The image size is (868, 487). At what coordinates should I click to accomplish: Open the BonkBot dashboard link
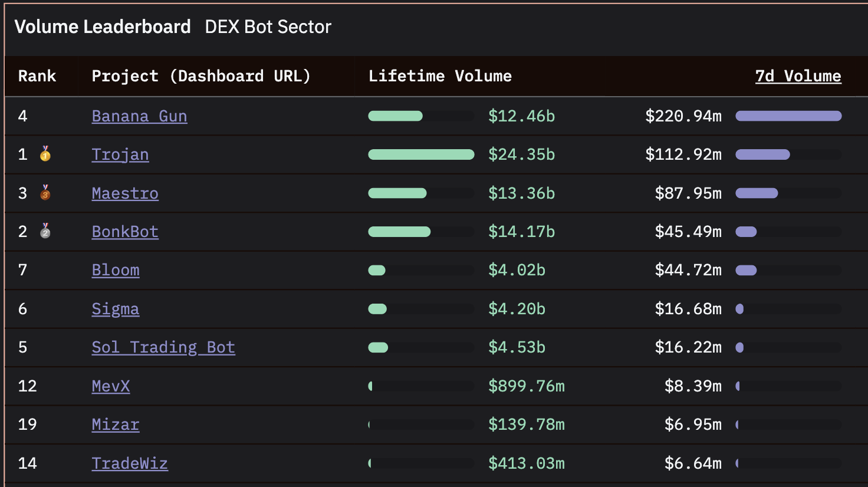point(125,232)
